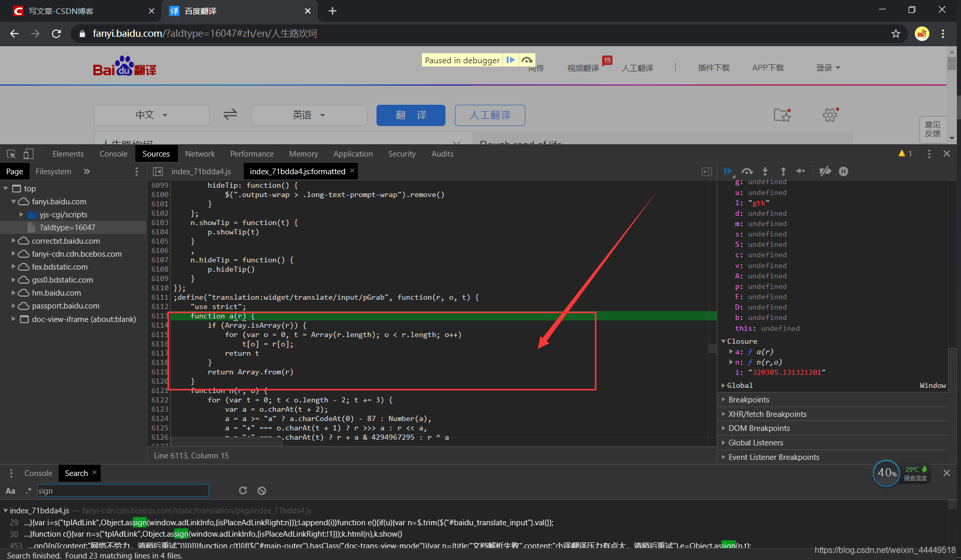
Task: Select ?aldtype=16047 file in tree
Action: 73,228
